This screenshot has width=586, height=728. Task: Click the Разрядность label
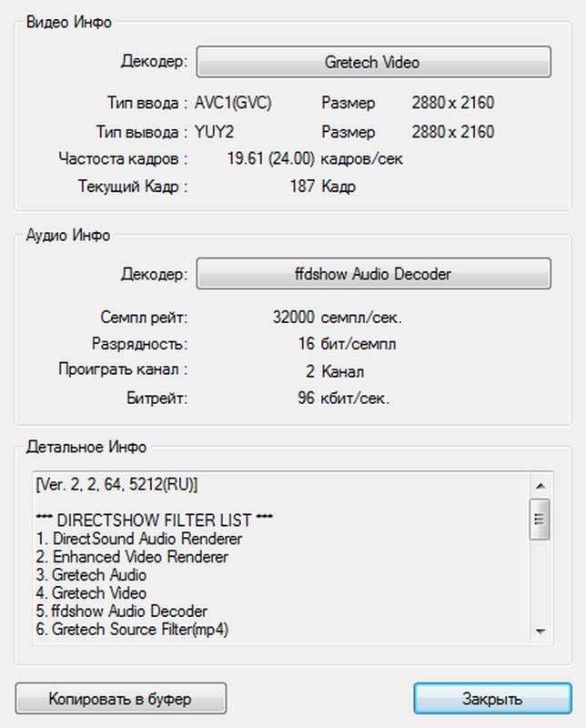[140, 344]
